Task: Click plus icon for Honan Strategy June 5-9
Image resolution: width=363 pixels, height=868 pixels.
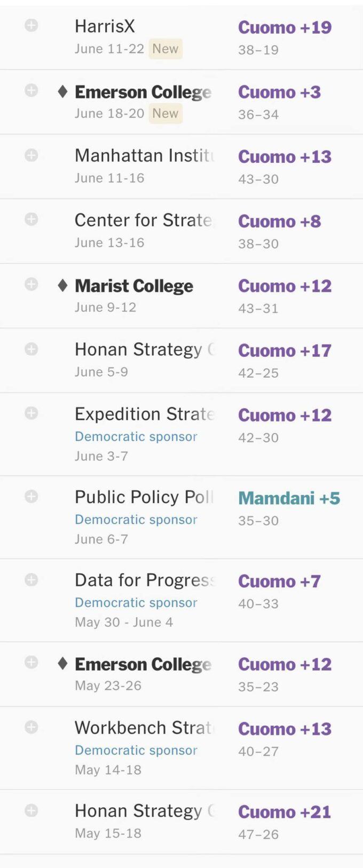Action: [x=31, y=349]
